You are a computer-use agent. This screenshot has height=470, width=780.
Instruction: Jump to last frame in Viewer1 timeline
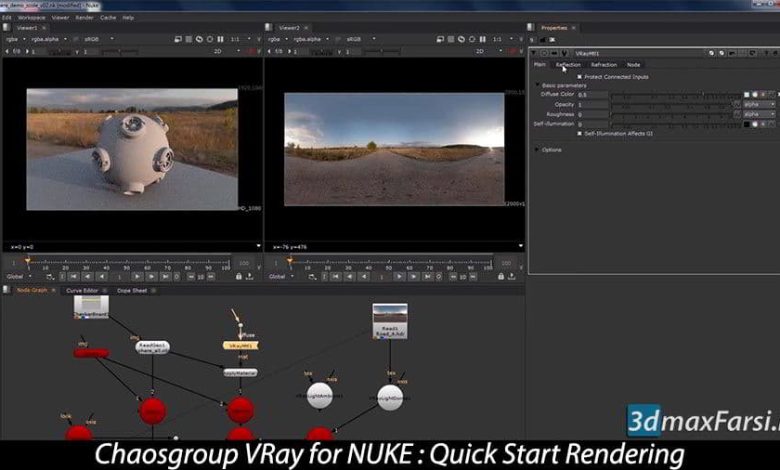pyautogui.click(x=165, y=277)
